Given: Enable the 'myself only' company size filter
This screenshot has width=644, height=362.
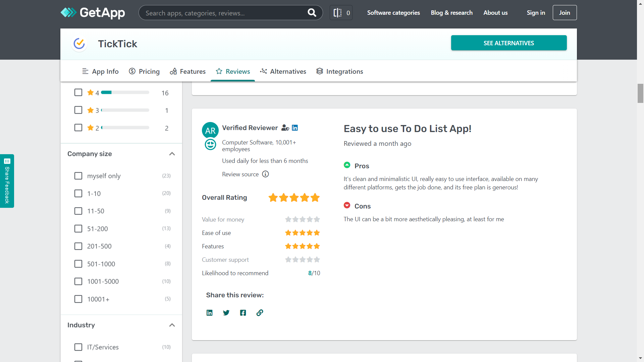Looking at the screenshot, I should [78, 176].
